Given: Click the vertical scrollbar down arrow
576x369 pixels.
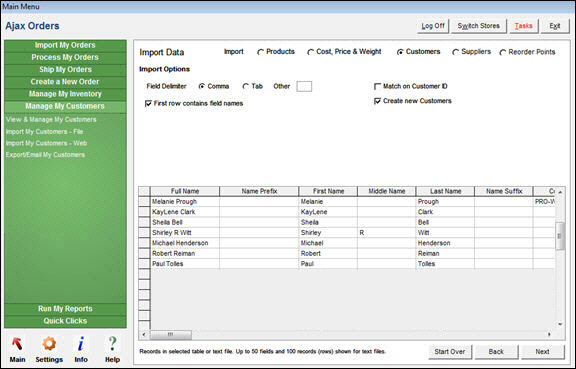Looking at the screenshot, I should pyautogui.click(x=560, y=324).
